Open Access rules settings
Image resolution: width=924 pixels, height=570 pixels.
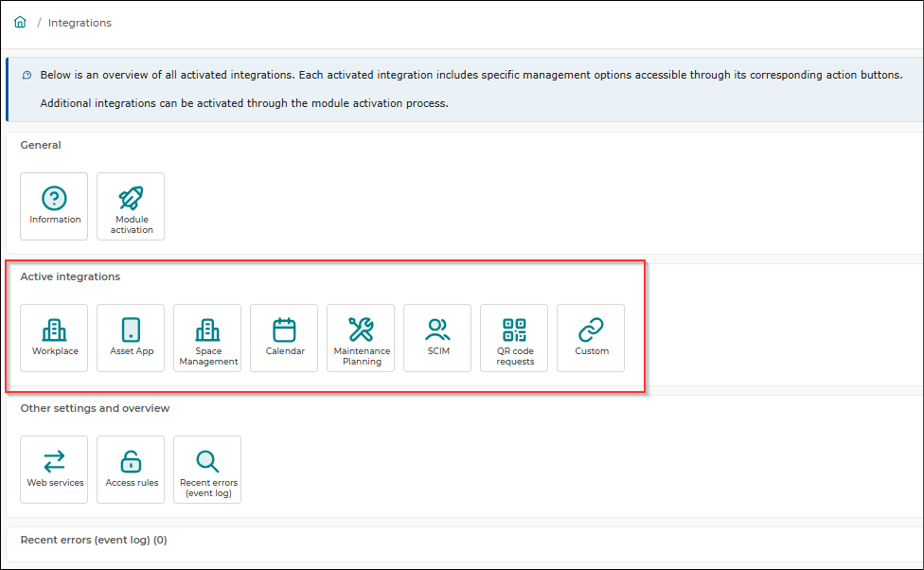[x=131, y=470]
